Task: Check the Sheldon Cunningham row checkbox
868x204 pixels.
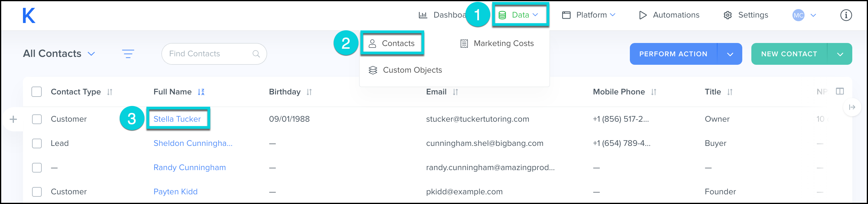Action: 37,143
